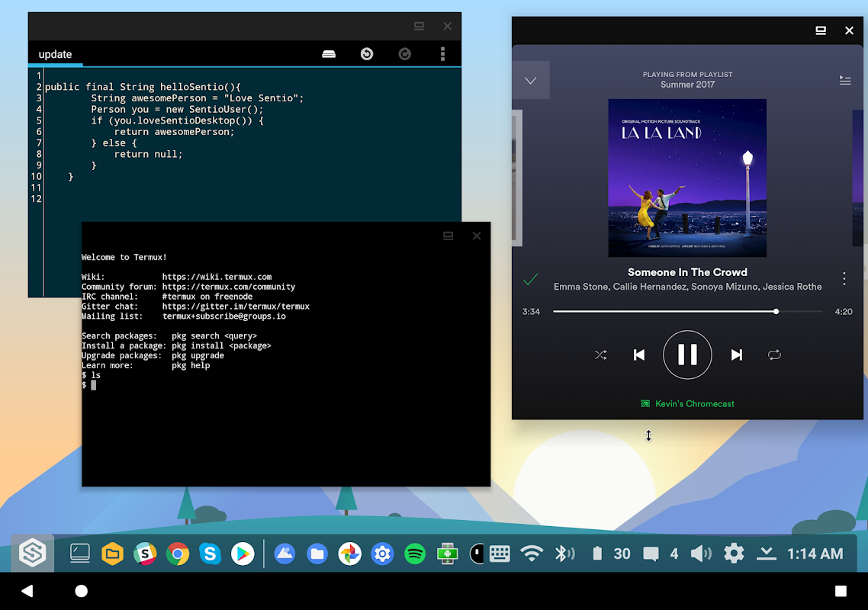This screenshot has width=868, height=610.
Task: Unsave the song Someone In The Crowd
Action: (530, 280)
